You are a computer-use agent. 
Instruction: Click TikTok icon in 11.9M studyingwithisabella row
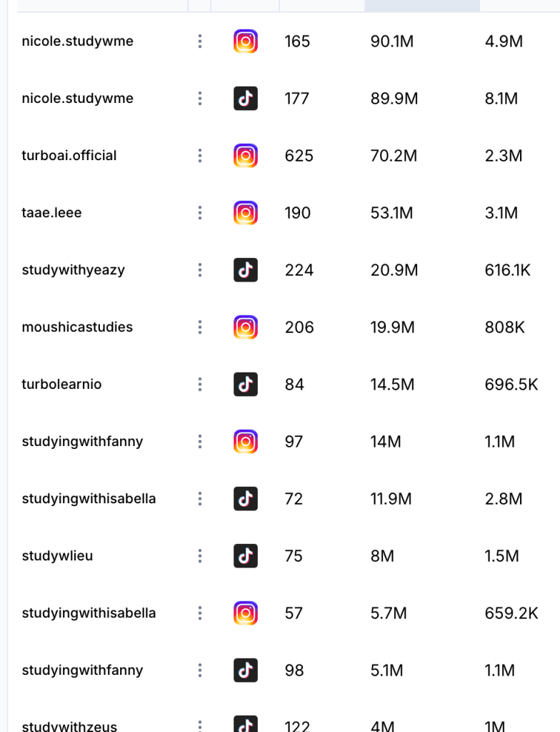pos(246,499)
